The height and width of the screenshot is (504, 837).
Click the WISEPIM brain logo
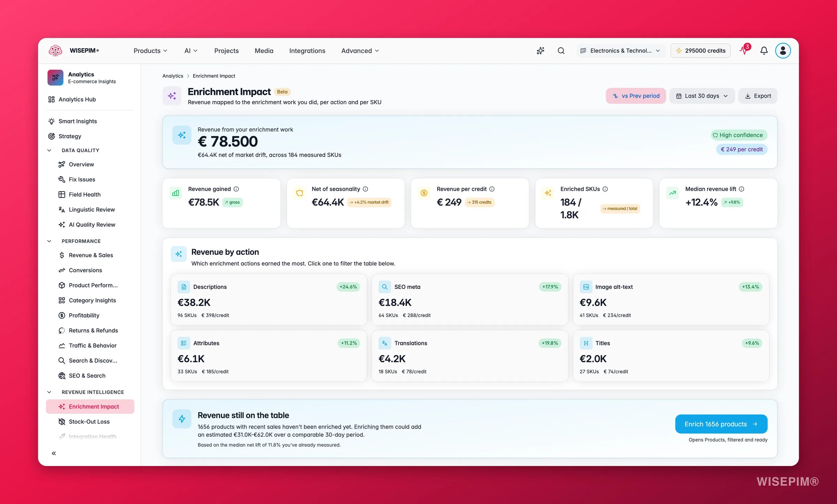(x=55, y=51)
